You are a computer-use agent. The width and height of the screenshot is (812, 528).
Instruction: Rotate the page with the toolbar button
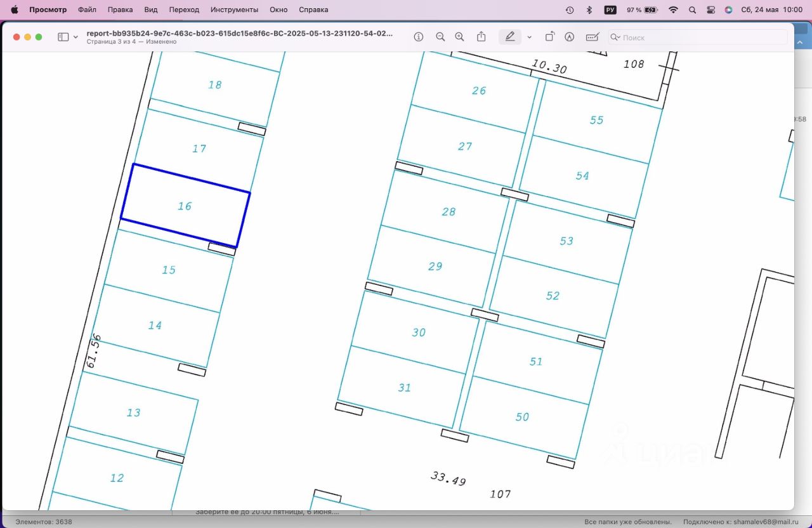coord(550,37)
